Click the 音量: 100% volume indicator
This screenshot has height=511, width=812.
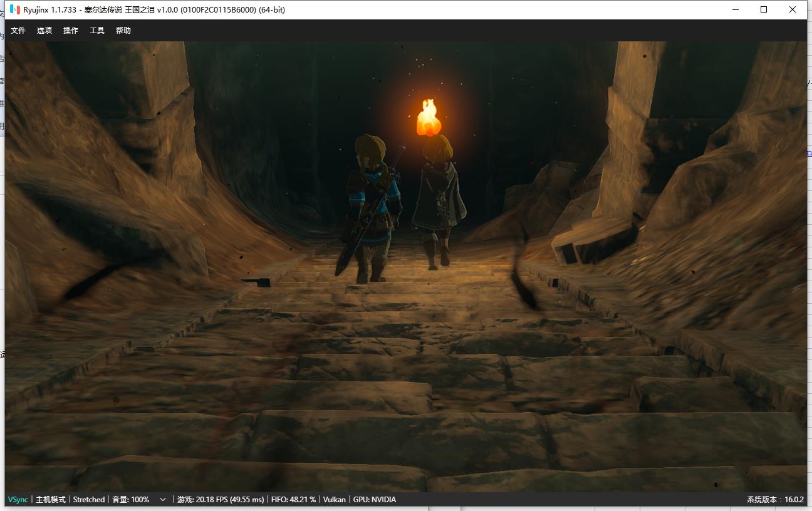pyautogui.click(x=131, y=499)
